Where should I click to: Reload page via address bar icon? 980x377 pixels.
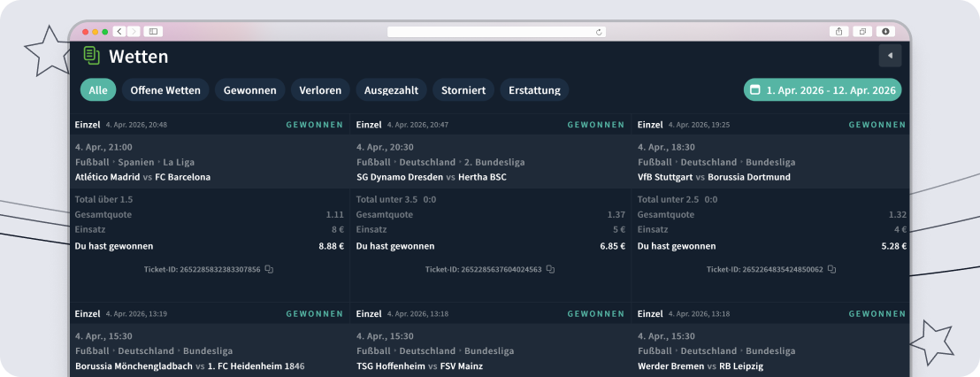[599, 32]
